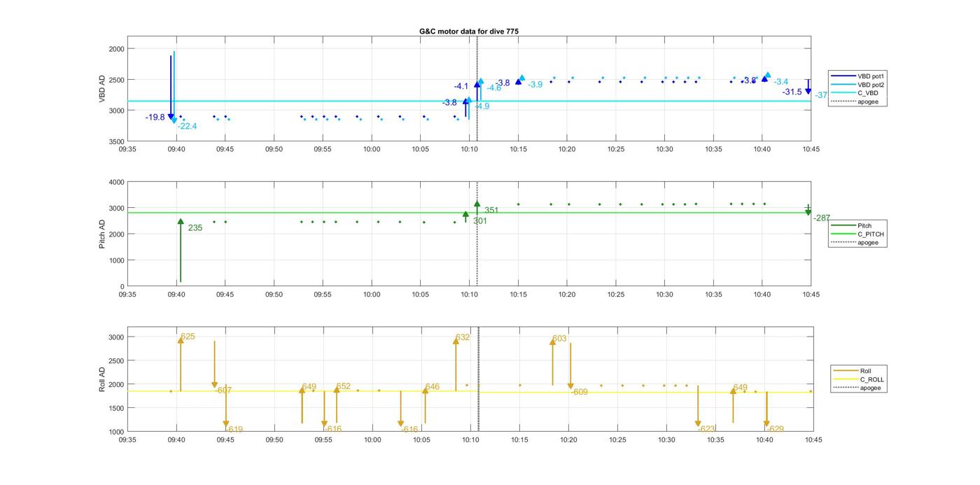The width and height of the screenshot is (980, 485).
Task: Click the '-31.5' annotation in VBD plot
Action: click(792, 92)
